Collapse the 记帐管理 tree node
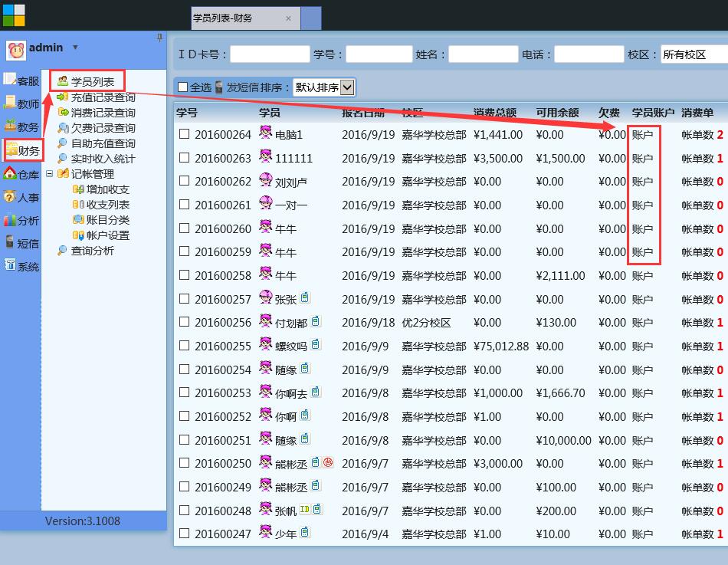Image resolution: width=728 pixels, height=565 pixels. [50, 174]
